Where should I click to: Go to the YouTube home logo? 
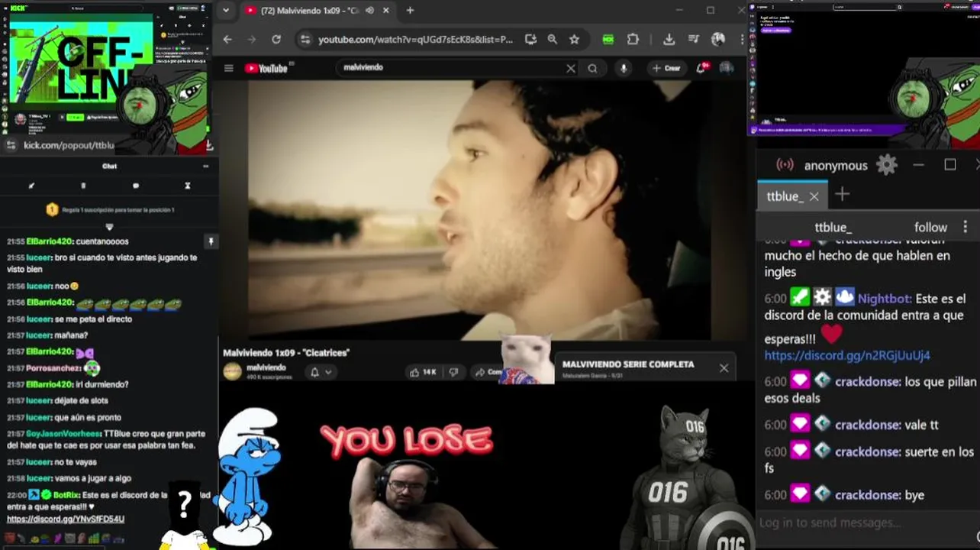pyautogui.click(x=266, y=69)
